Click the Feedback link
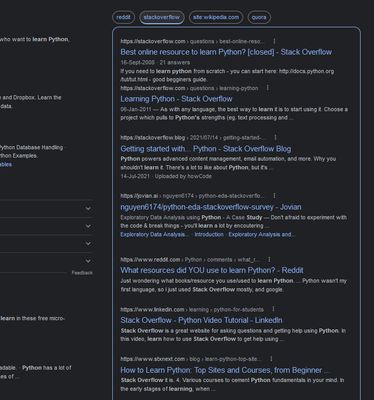374x400 pixels. [82, 273]
